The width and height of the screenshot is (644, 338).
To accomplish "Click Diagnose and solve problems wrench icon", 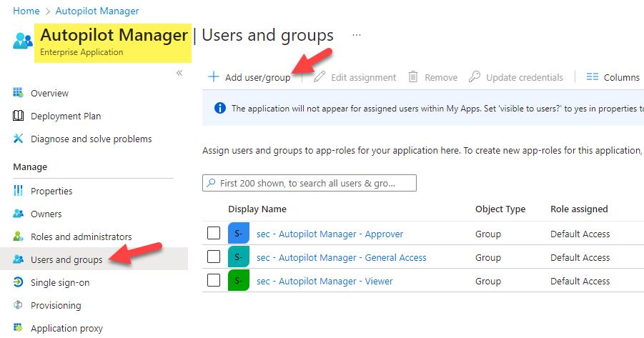I will click(x=19, y=139).
